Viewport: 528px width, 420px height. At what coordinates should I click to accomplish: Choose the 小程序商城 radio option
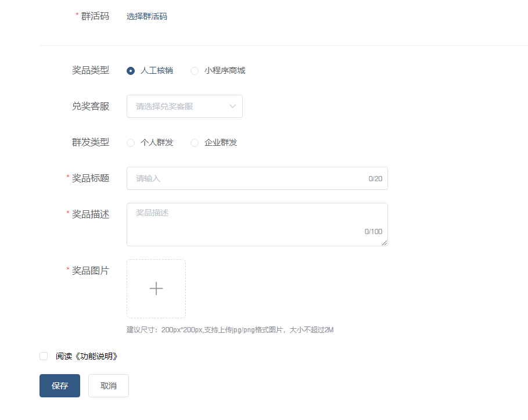coord(195,71)
